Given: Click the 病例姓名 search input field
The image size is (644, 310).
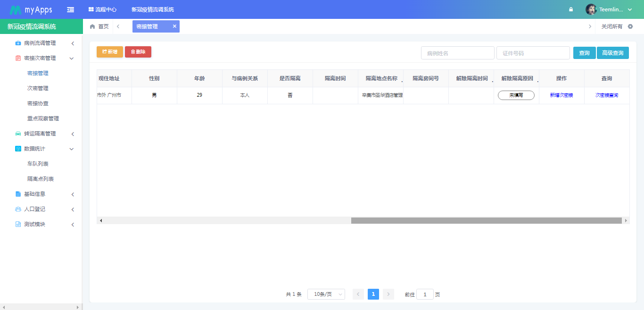Looking at the screenshot, I should 457,53.
